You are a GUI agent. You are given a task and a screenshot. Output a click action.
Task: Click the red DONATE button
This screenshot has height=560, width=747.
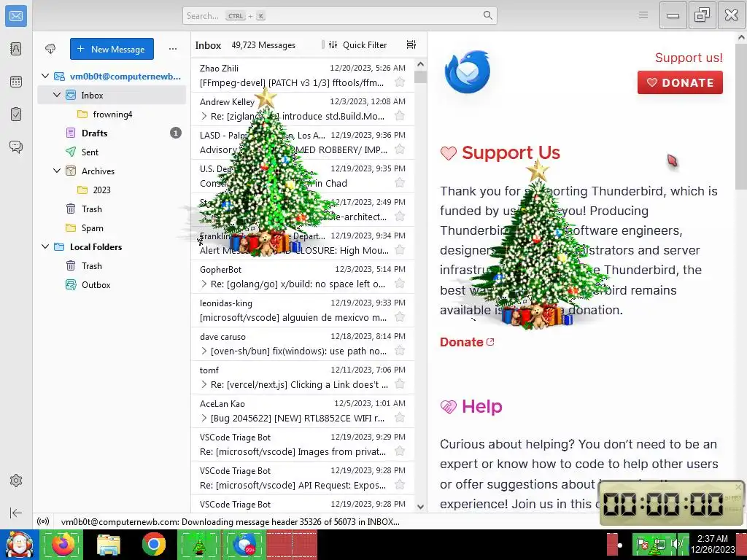tap(680, 82)
